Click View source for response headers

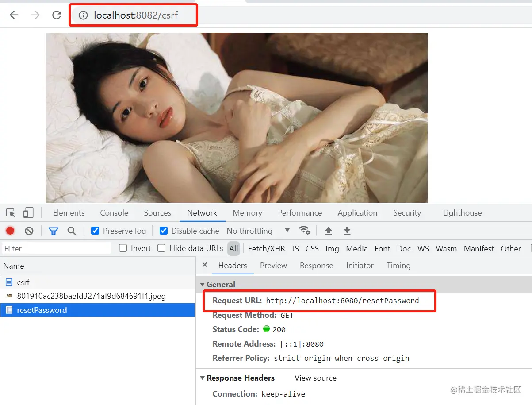[x=315, y=378]
